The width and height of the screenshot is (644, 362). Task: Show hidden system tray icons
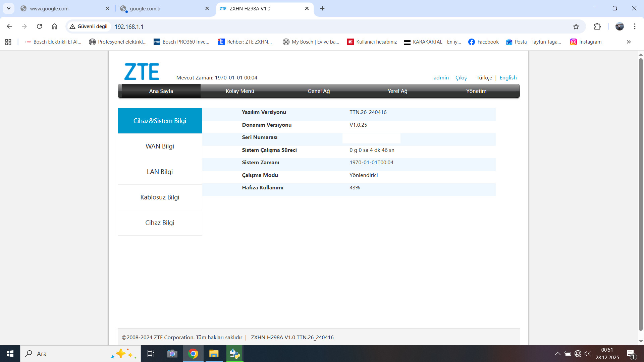(557, 354)
